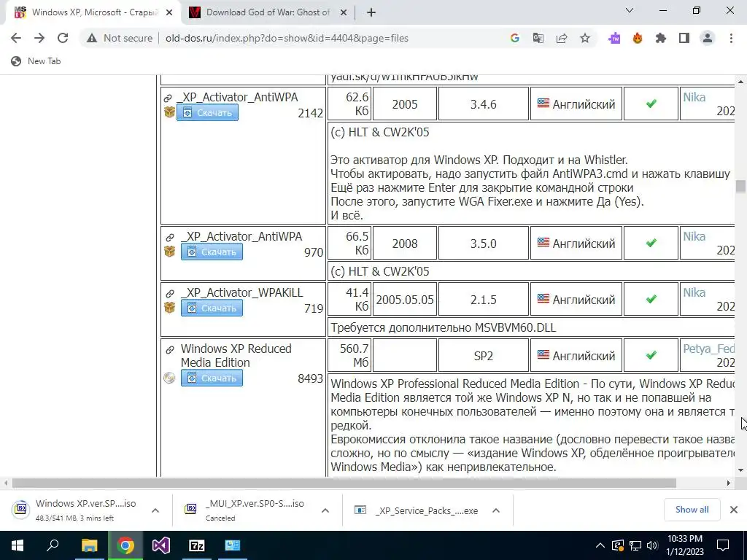
Task: Share this page icon in address bar
Action: pyautogui.click(x=562, y=38)
